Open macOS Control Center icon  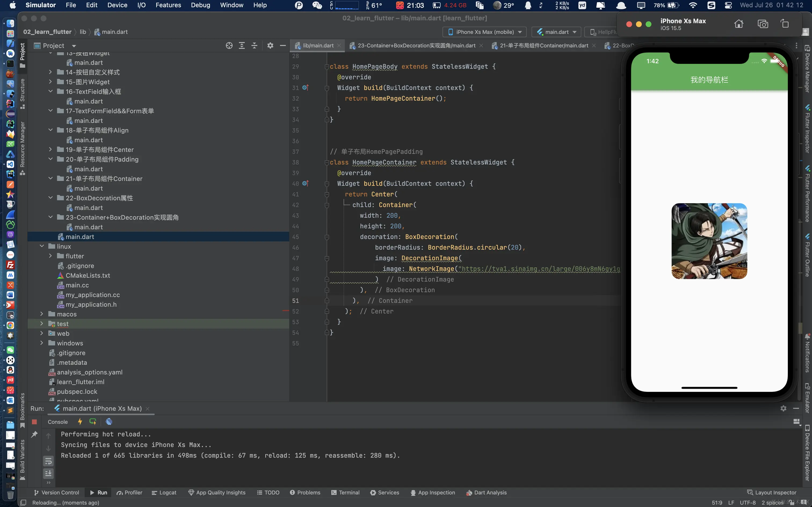pyautogui.click(x=728, y=5)
